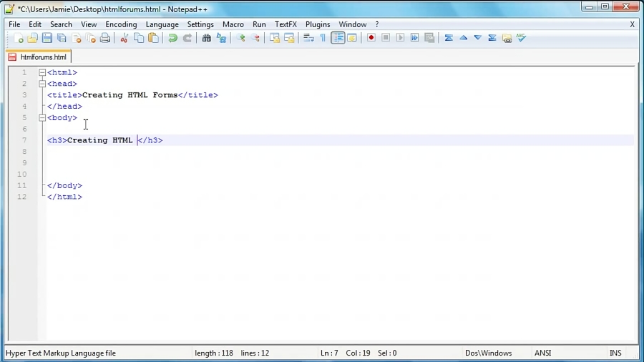This screenshot has height=362, width=644.
Task: Enable synchronize horizontal scrolling icon
Action: [289, 38]
